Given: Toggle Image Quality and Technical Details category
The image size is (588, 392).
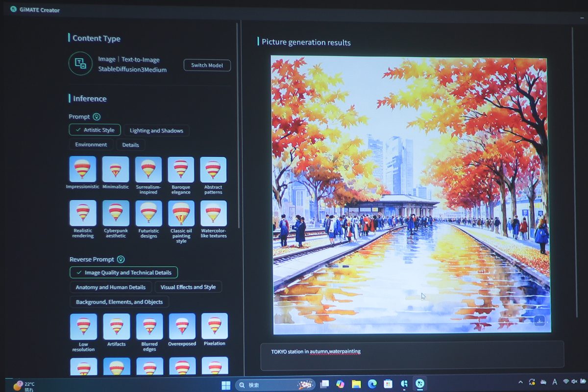Looking at the screenshot, I should click(123, 272).
